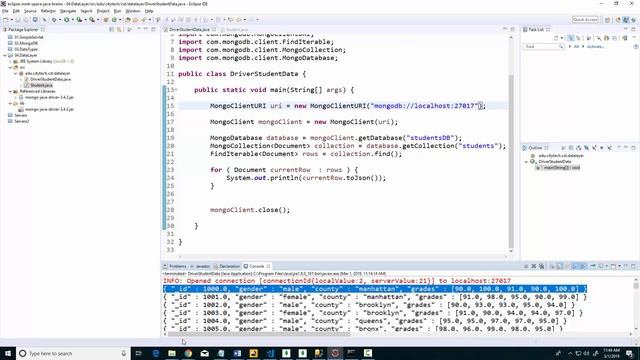
Task: Switch to the Student.java editor tab
Action: point(235,29)
